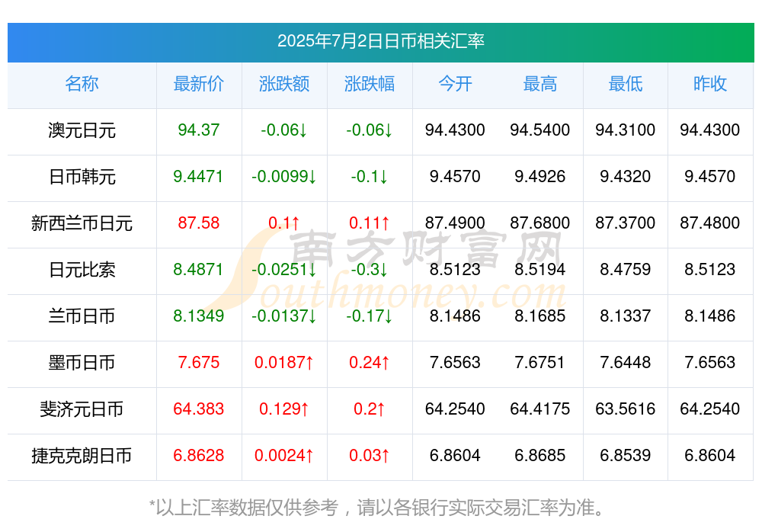Click the low value 9.4320

click(625, 177)
